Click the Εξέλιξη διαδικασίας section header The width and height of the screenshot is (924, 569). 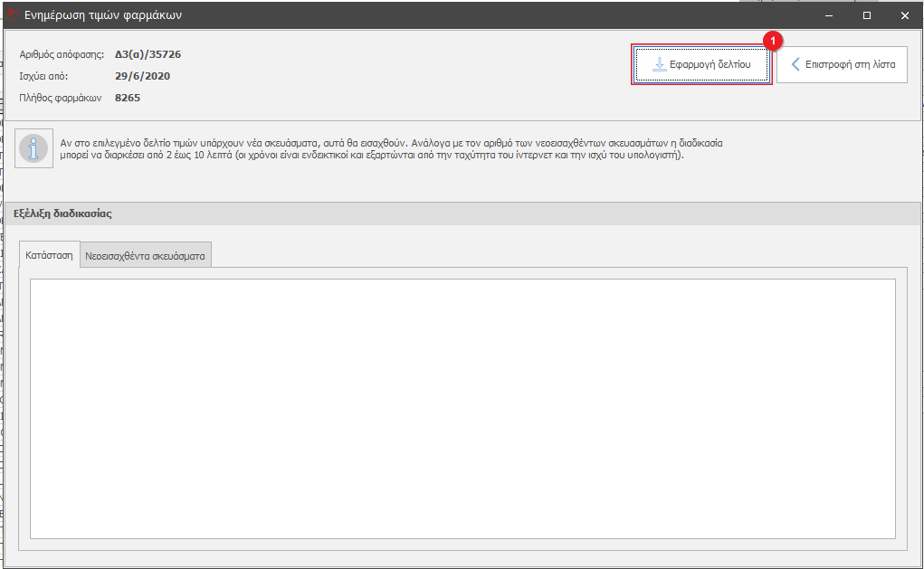[x=62, y=213]
